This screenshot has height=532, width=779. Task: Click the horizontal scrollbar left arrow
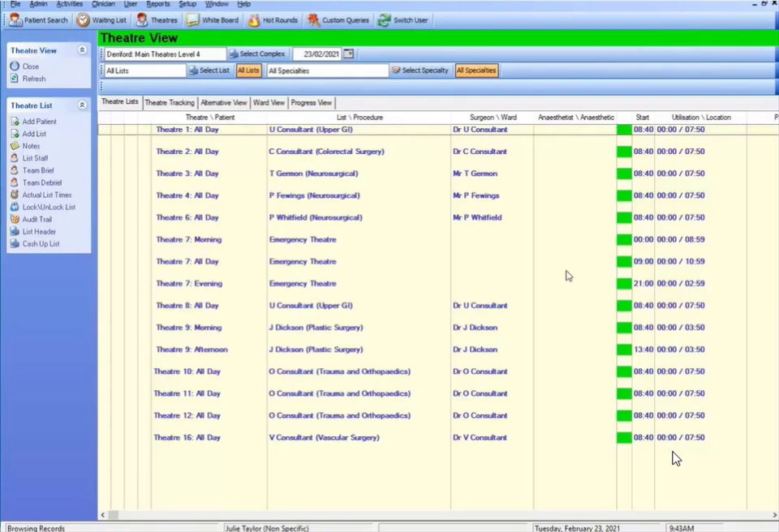tap(103, 515)
